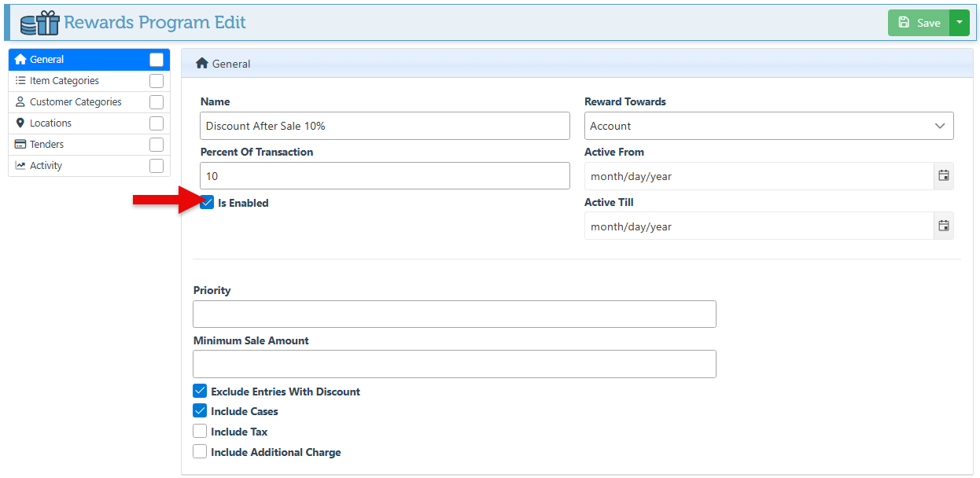Open the Save button dropdown arrow
This screenshot has height=478, width=980.
(x=960, y=23)
